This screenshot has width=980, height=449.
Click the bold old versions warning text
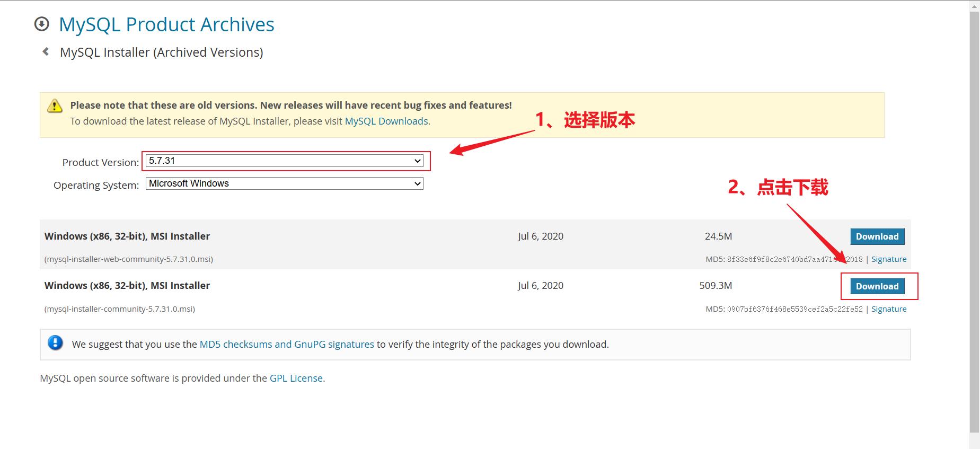pos(291,105)
